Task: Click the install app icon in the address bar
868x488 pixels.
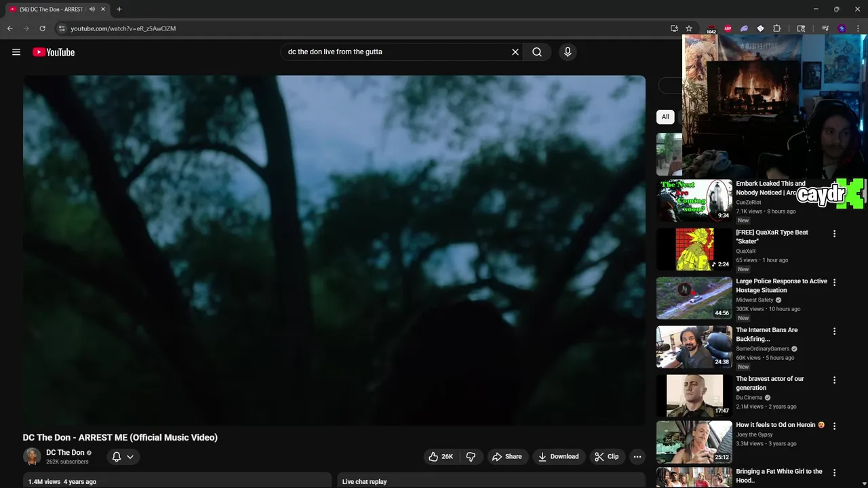Action: (674, 28)
